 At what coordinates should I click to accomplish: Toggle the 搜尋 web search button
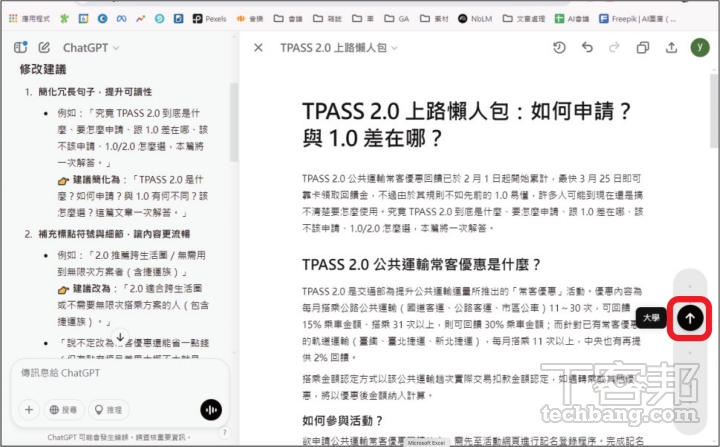(x=64, y=410)
